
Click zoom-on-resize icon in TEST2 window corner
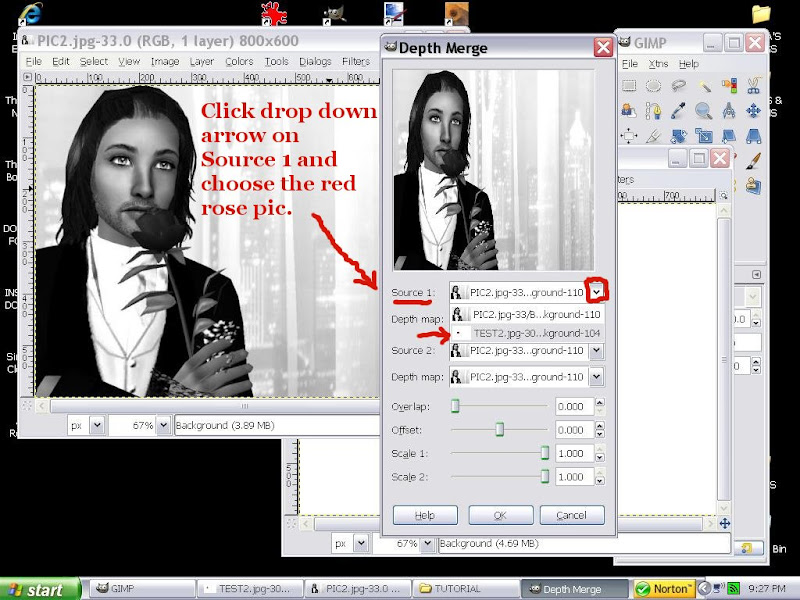[x=723, y=196]
